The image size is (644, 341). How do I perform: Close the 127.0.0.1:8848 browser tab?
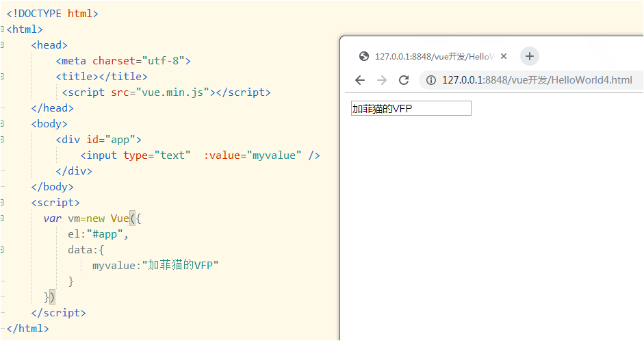[x=504, y=56]
